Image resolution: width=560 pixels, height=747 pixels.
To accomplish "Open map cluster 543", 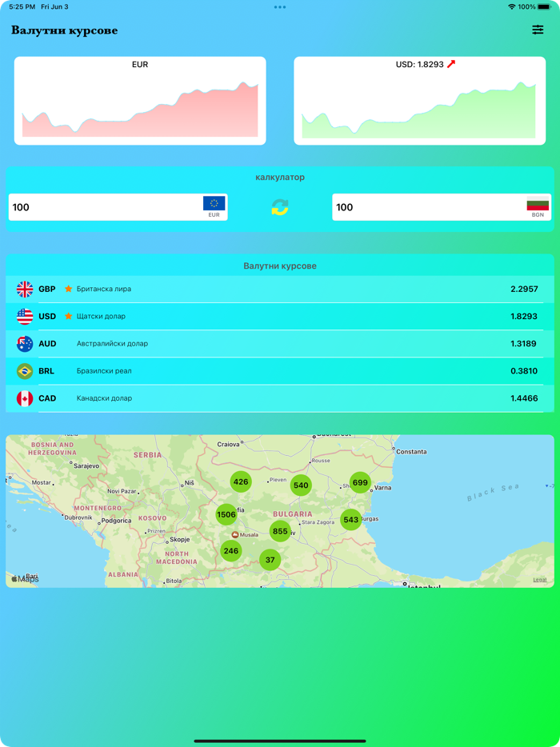I will 350,520.
